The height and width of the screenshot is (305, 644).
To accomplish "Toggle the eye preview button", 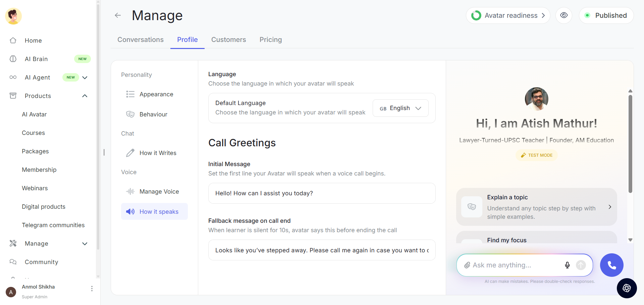I will tap(564, 15).
